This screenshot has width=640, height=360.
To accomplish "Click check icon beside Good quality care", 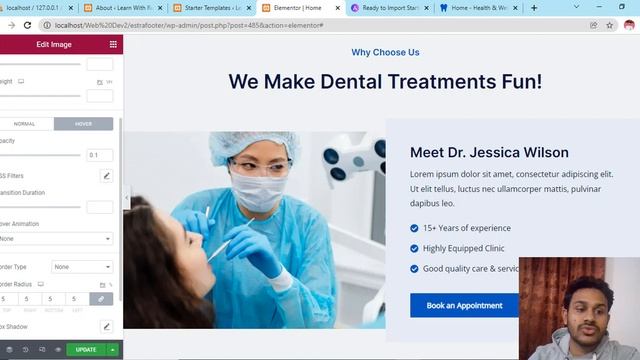I will click(x=414, y=269).
